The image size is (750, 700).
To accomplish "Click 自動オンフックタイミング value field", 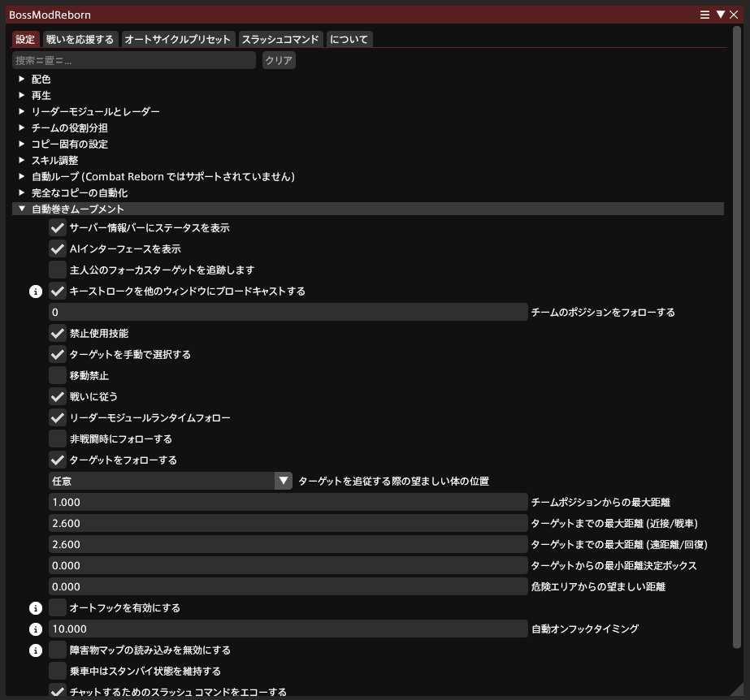I will coord(288,629).
